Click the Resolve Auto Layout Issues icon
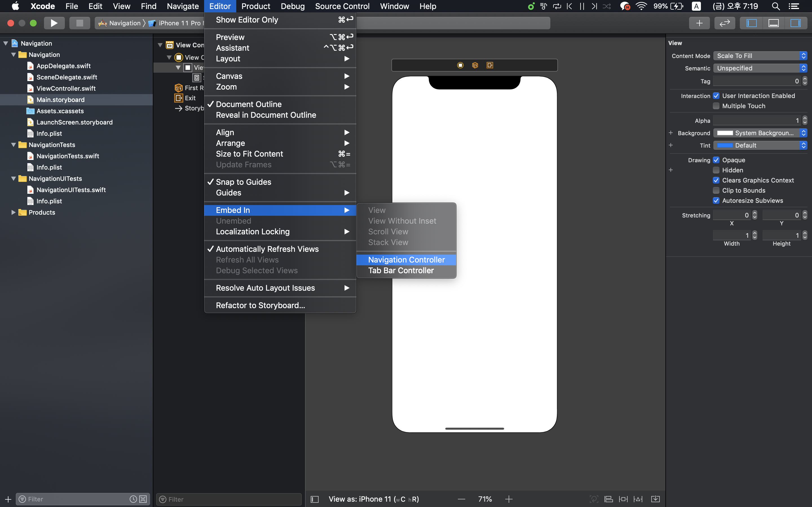Image resolution: width=812 pixels, height=507 pixels. point(638,499)
